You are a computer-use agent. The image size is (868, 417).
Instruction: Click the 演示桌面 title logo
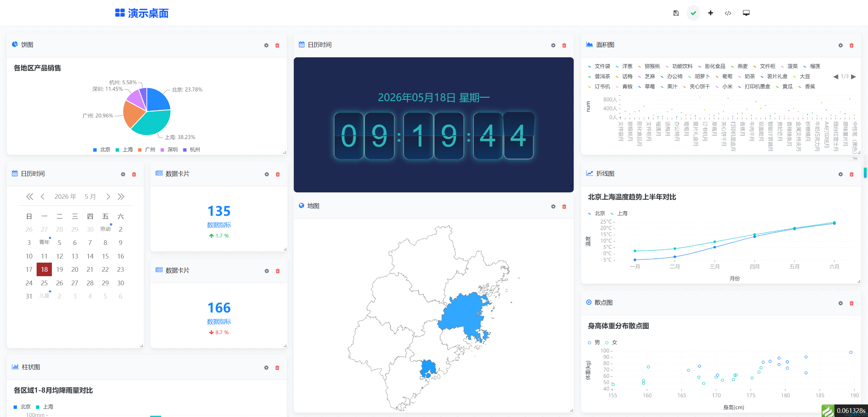click(x=142, y=13)
